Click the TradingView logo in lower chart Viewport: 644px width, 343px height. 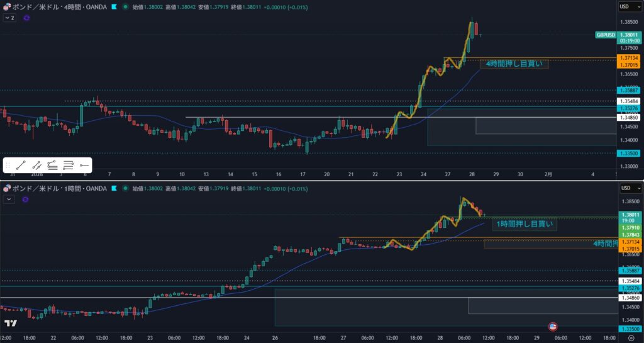click(x=11, y=323)
